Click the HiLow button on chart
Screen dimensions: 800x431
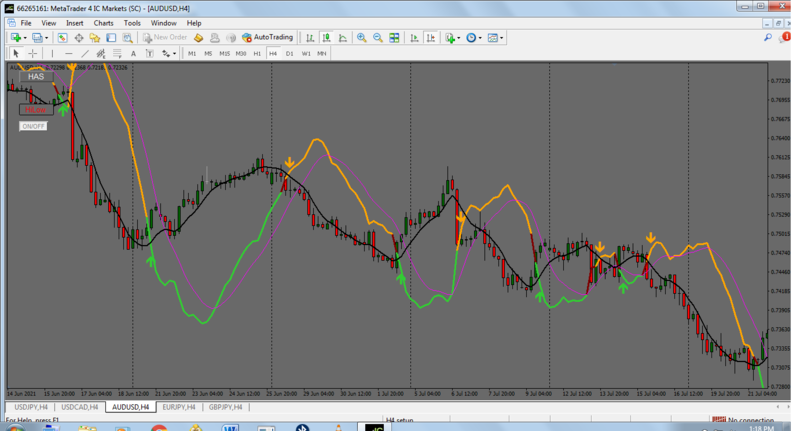click(36, 110)
